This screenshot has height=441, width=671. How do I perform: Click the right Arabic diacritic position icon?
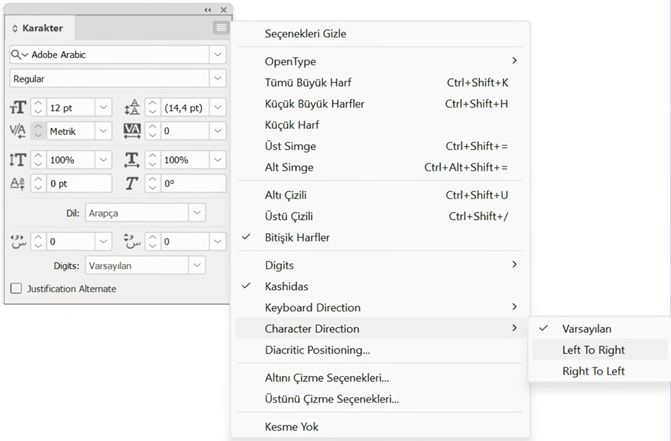[x=132, y=242]
